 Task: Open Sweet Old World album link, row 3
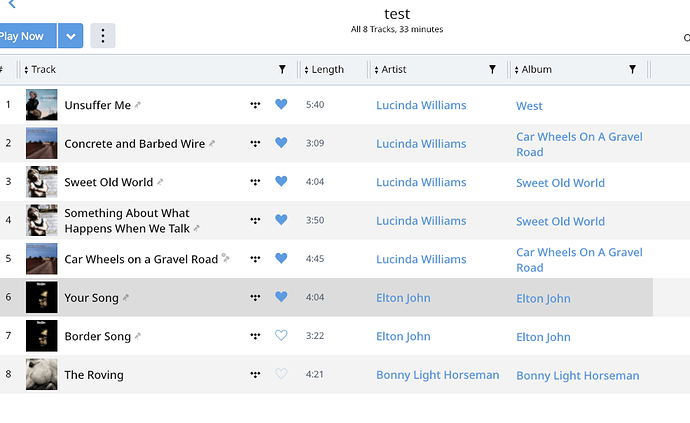point(560,183)
